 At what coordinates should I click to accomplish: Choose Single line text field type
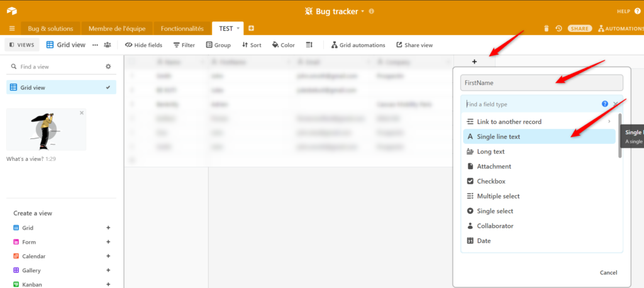(539, 136)
